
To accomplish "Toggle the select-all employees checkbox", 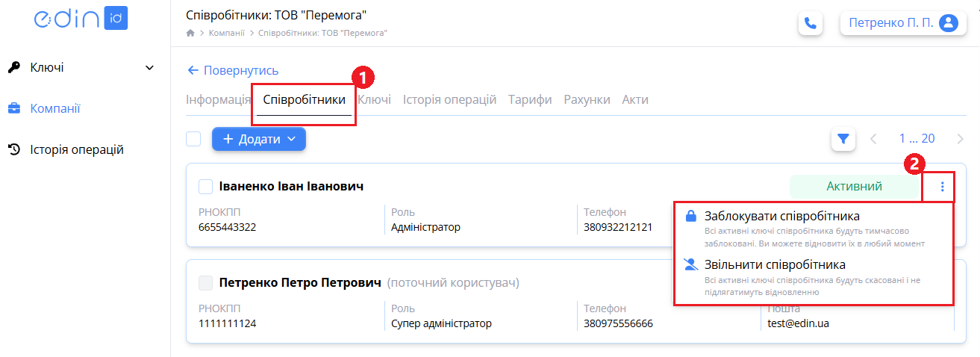I will [193, 139].
